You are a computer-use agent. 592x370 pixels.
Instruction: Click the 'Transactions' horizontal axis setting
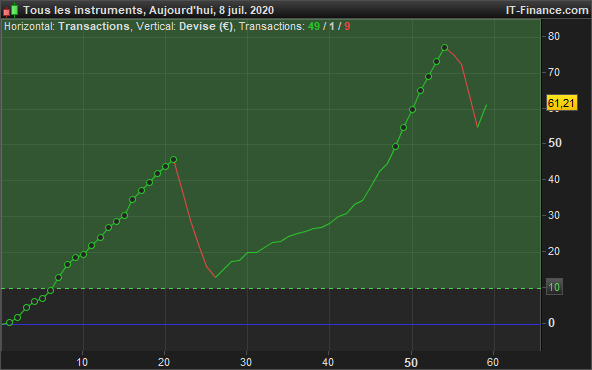click(94, 26)
